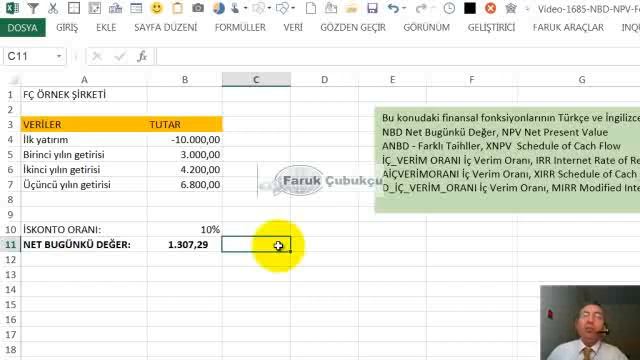The image size is (640, 360).
Task: Select row 4 header
Action: point(10,140)
